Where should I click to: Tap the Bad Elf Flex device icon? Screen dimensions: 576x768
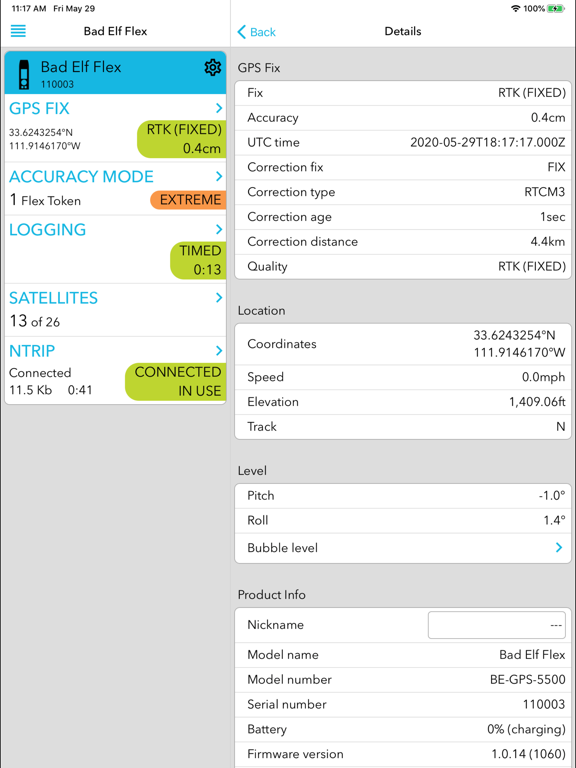(x=24, y=75)
